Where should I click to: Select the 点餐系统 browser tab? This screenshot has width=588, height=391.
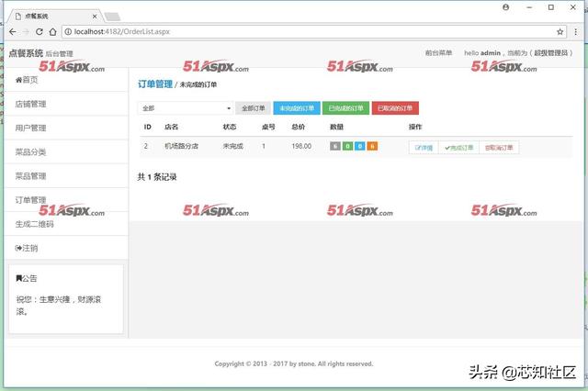(54, 17)
